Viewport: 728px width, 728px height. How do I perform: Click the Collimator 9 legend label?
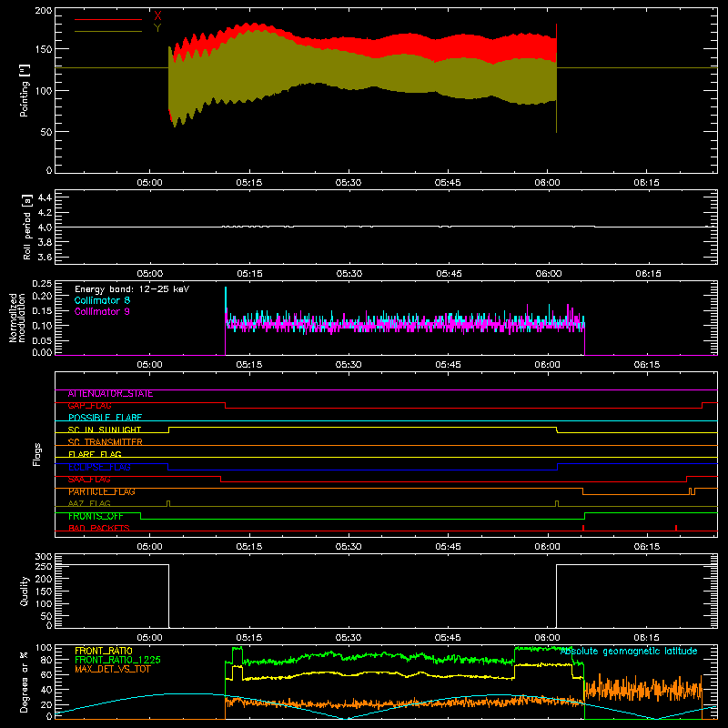pos(102,311)
